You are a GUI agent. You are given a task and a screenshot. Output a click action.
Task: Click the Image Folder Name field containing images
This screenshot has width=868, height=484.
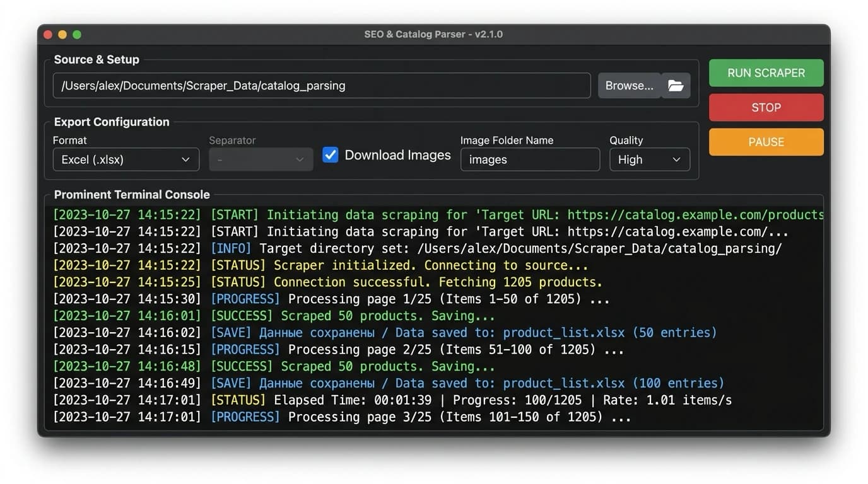[x=530, y=159]
